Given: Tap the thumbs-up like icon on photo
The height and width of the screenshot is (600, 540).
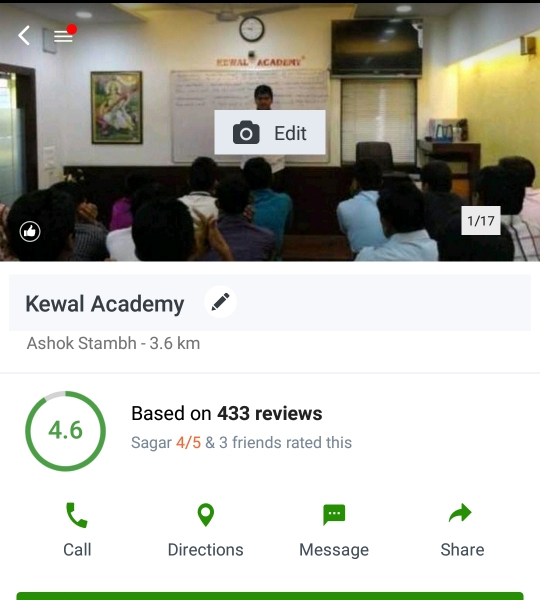Looking at the screenshot, I should click(30, 232).
